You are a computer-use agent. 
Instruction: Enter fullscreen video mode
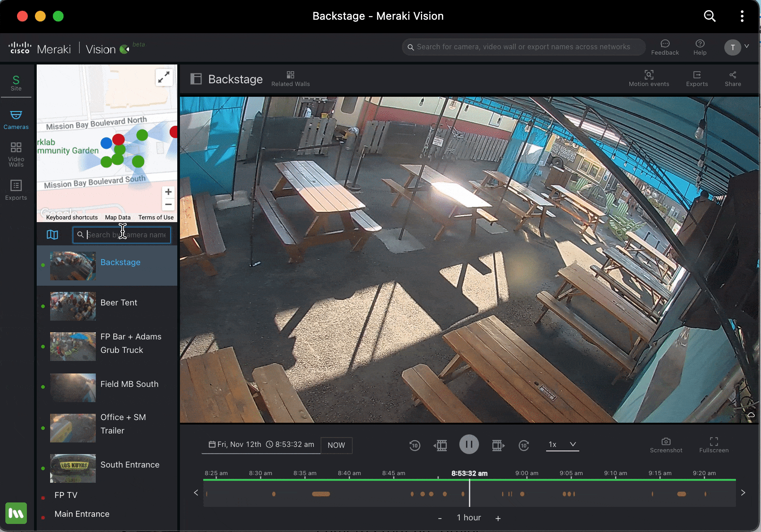click(714, 445)
